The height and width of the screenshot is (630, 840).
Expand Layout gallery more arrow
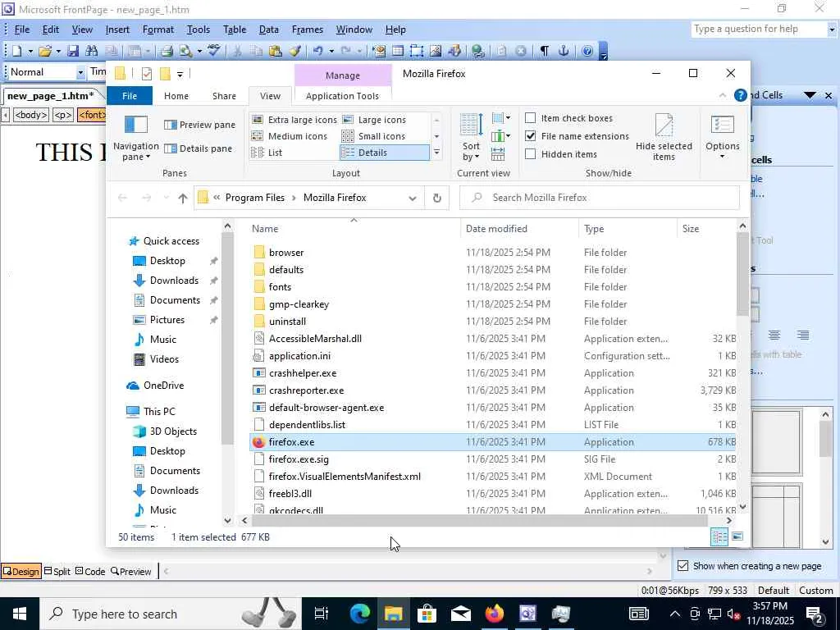(x=436, y=153)
